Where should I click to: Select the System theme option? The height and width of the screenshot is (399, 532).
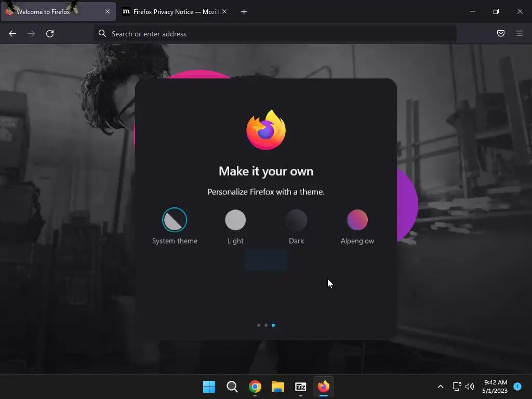click(175, 226)
